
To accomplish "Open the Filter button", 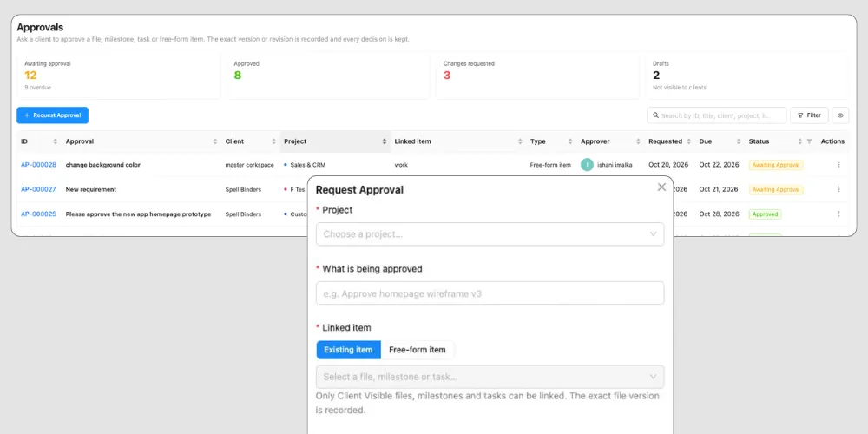I will (809, 115).
